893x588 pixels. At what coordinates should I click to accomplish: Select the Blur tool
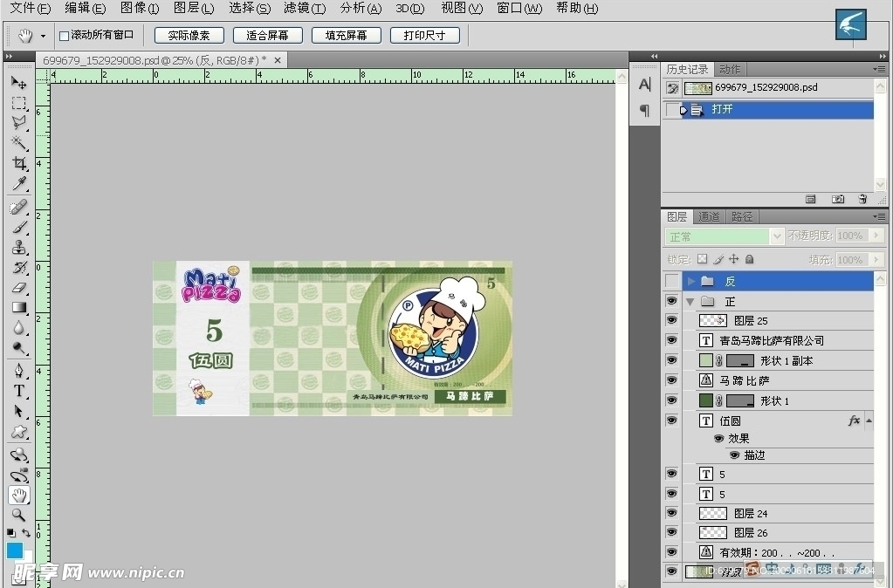19,328
